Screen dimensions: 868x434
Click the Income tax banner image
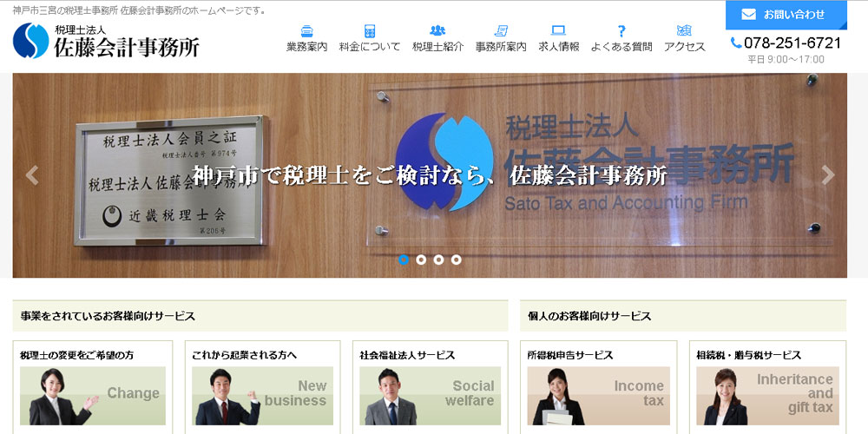pyautogui.click(x=598, y=396)
